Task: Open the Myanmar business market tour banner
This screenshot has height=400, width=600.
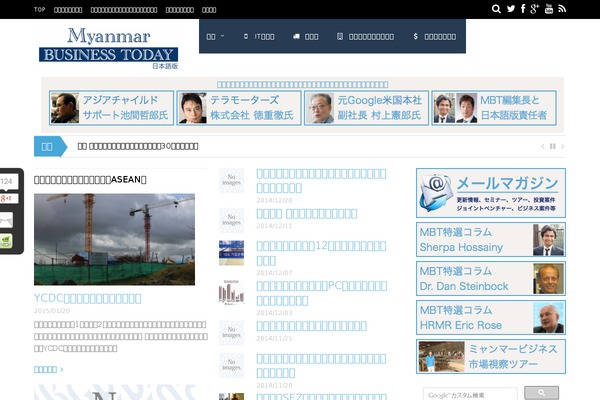Action: pyautogui.click(x=491, y=356)
